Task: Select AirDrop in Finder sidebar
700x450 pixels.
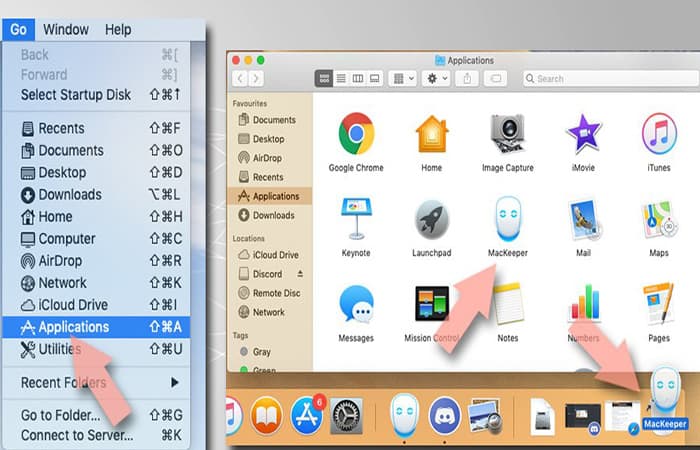Action: 269,158
